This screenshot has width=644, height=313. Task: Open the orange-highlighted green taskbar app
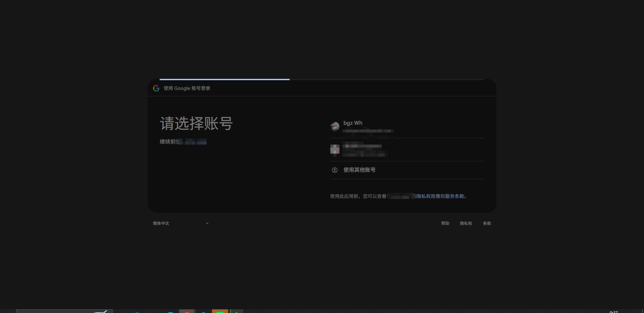(x=220, y=311)
